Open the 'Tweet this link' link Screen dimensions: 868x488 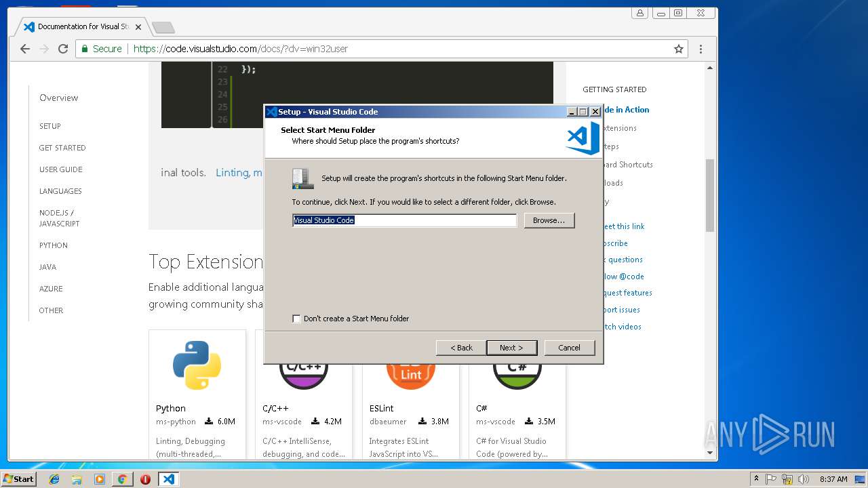click(x=624, y=226)
